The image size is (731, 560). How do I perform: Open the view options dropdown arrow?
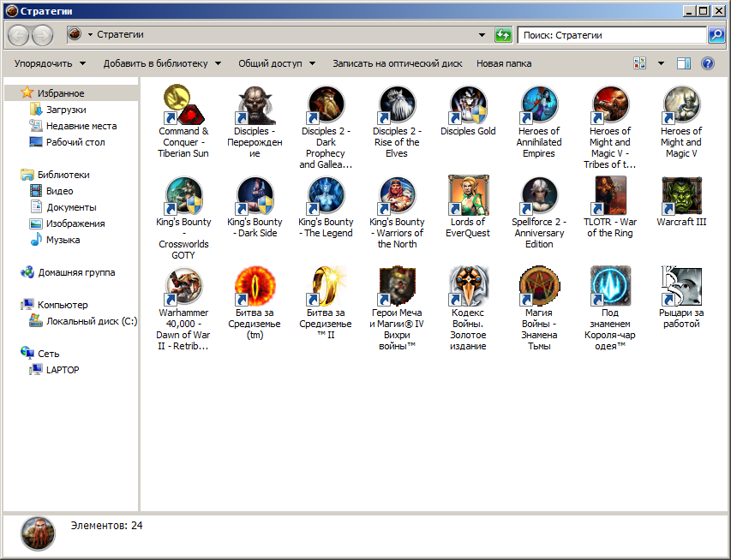(x=661, y=63)
